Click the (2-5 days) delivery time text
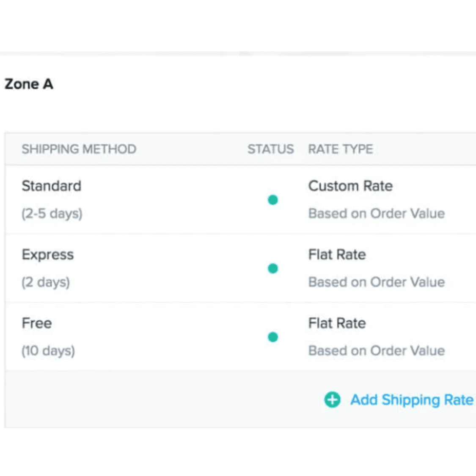 tap(52, 213)
